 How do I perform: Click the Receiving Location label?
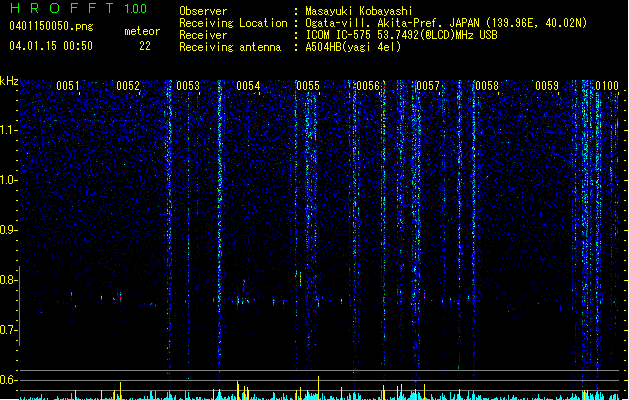click(x=233, y=23)
